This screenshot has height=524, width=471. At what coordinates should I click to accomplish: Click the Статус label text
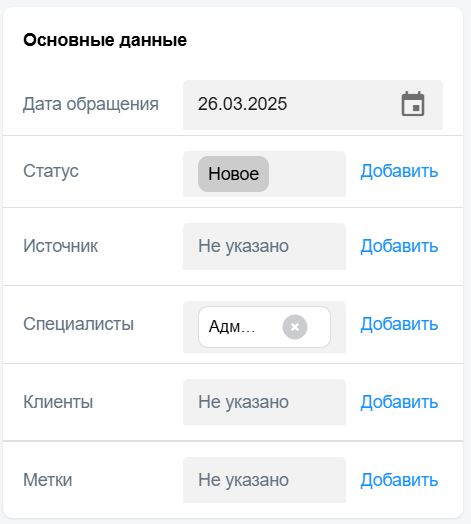coord(51,171)
